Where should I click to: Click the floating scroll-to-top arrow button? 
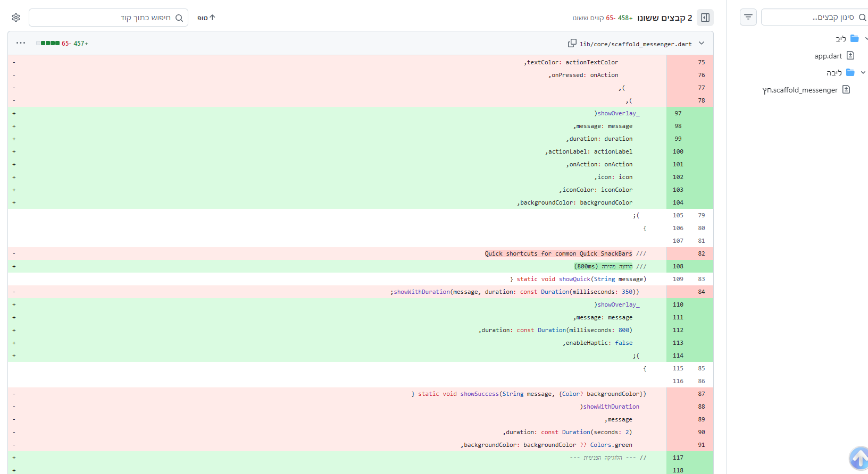tap(859, 458)
